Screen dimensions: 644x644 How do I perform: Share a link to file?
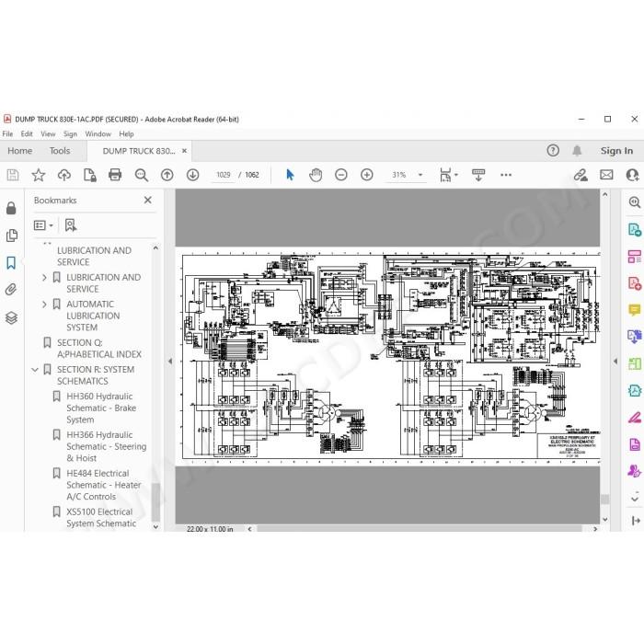581,175
